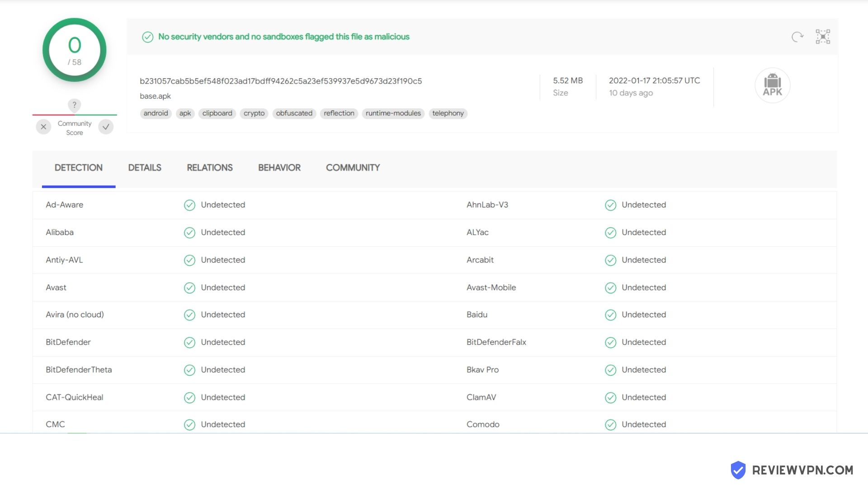Click the SHA-256 file hash text
868x488 pixels.
280,81
